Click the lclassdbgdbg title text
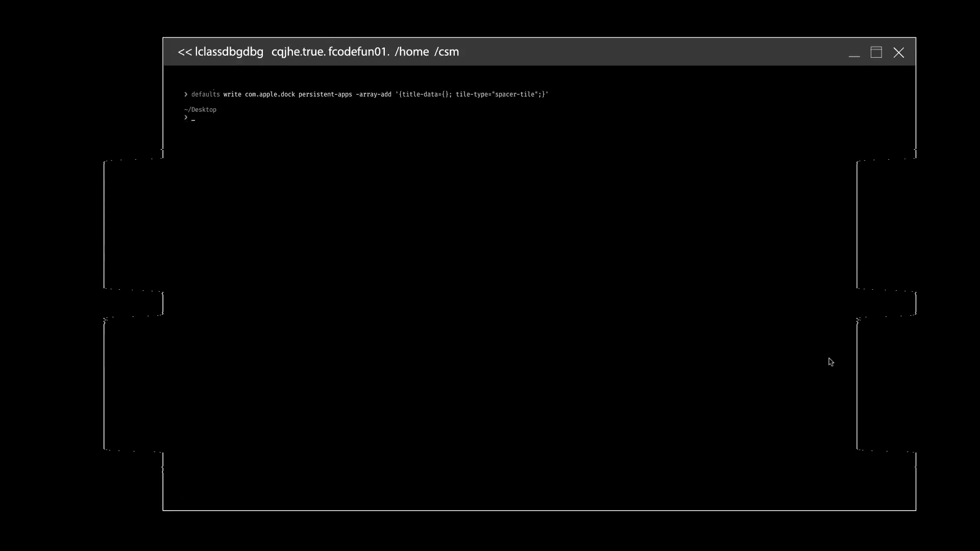Image resolution: width=980 pixels, height=551 pixels. [x=229, y=52]
